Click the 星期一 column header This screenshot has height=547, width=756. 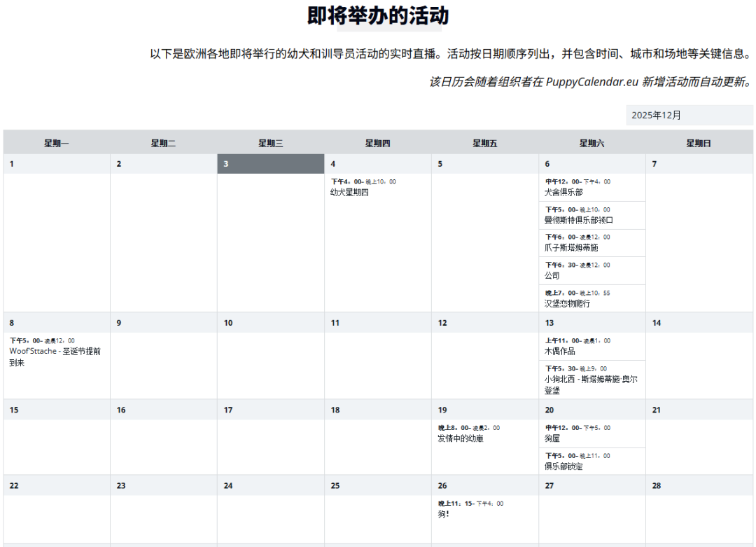click(57, 144)
